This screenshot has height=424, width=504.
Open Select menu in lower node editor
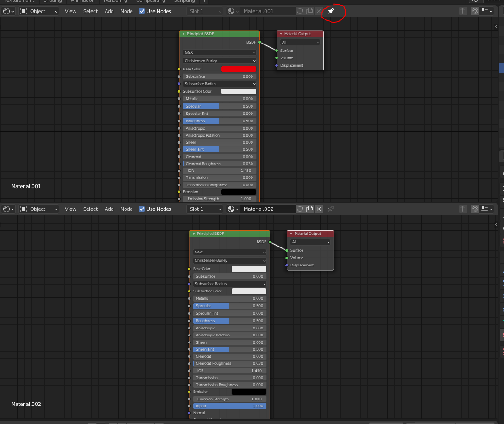(90, 209)
